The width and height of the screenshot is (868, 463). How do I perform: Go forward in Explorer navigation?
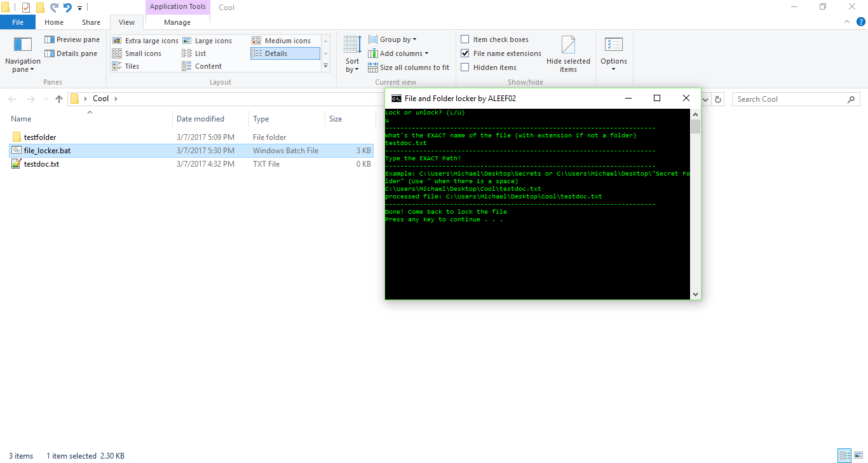(x=31, y=99)
